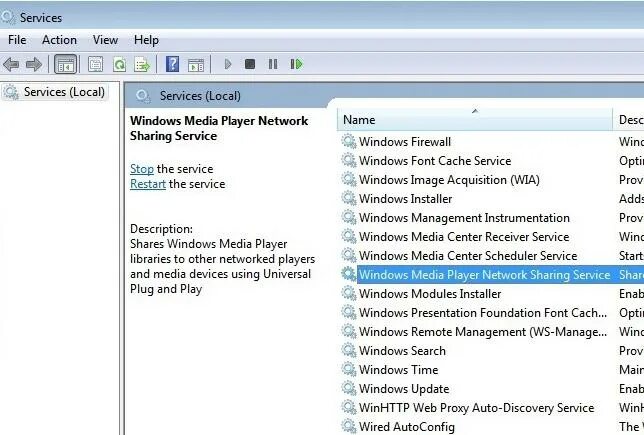Click the Restart the service link

[x=148, y=184]
